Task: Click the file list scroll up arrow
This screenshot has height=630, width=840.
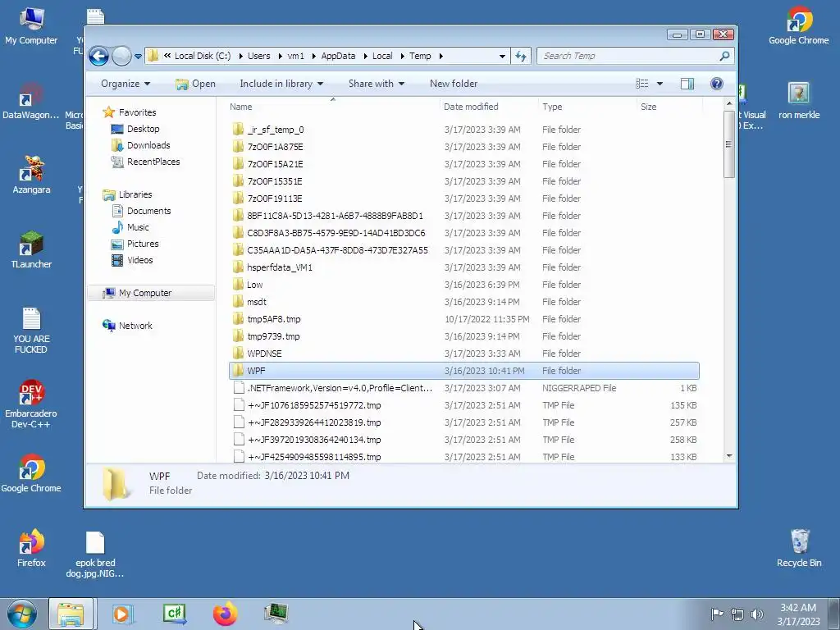Action: coord(728,103)
